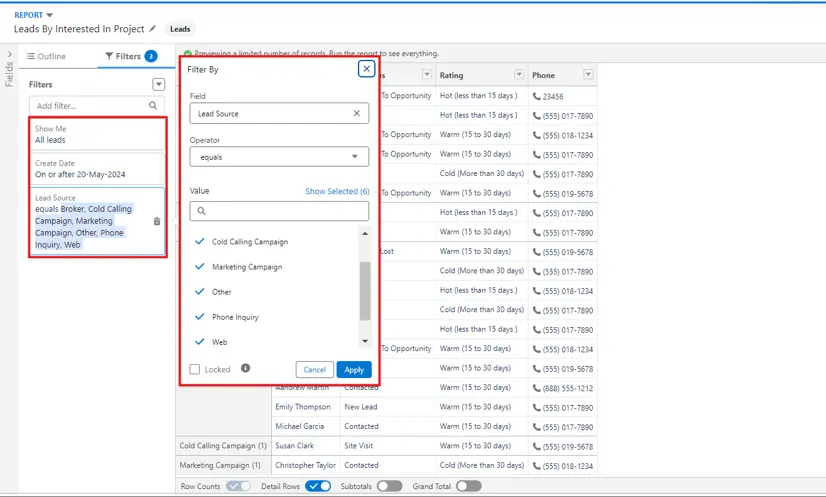Click phone icon next to (888) 555-1212
This screenshot has width=826, height=497.
[x=536, y=388]
